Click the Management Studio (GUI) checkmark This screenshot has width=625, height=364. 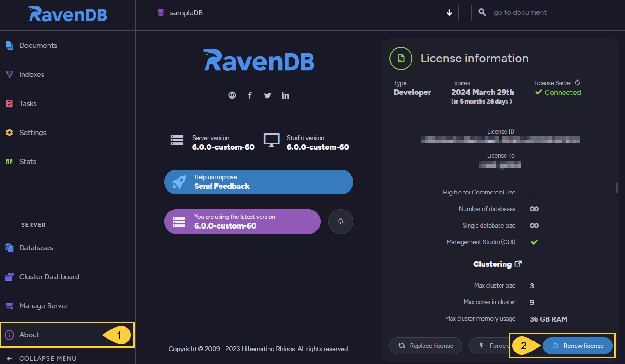(534, 242)
